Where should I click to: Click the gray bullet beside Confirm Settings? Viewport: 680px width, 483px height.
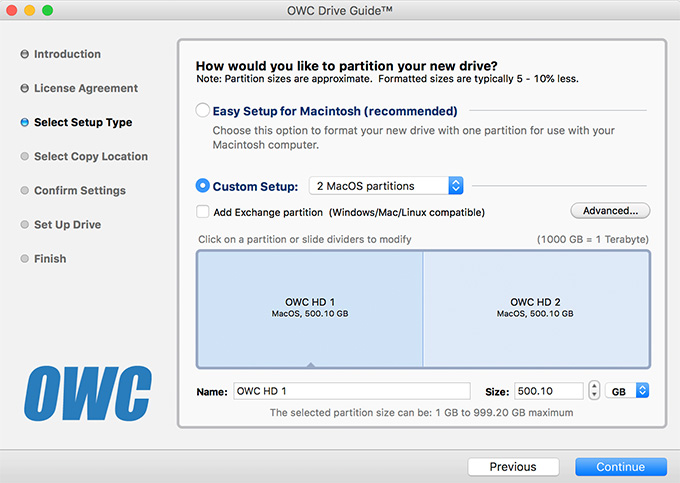coord(25,190)
